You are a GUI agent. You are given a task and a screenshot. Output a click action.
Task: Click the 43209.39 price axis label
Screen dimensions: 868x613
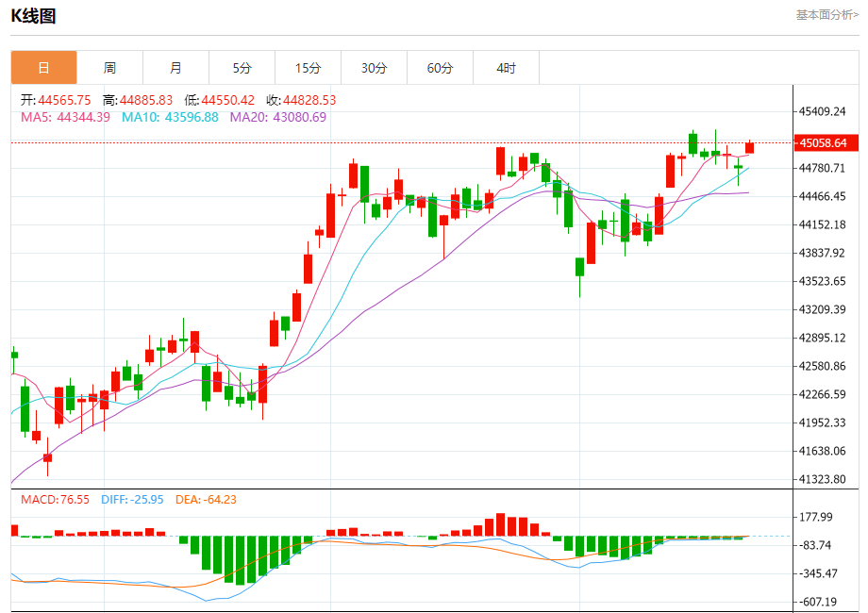822,309
